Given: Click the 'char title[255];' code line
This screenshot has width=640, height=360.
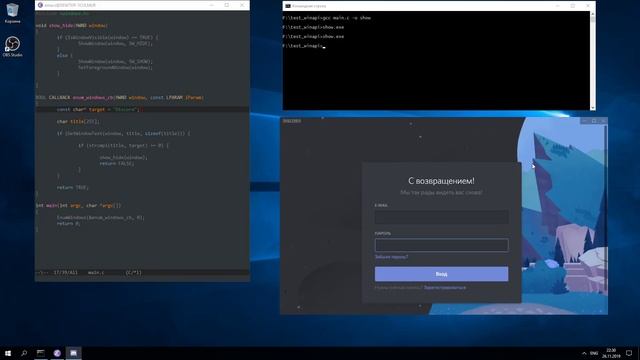Looking at the screenshot, I should point(78,122).
